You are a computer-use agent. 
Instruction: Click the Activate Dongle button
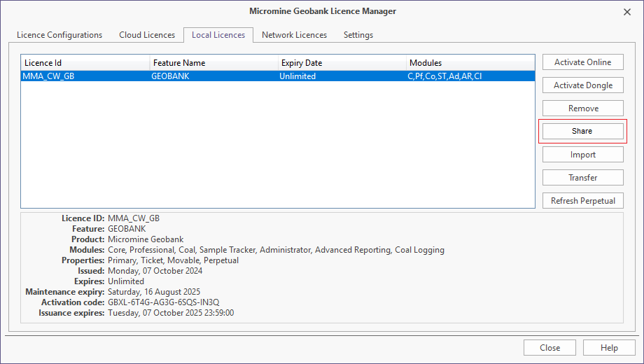pos(583,85)
